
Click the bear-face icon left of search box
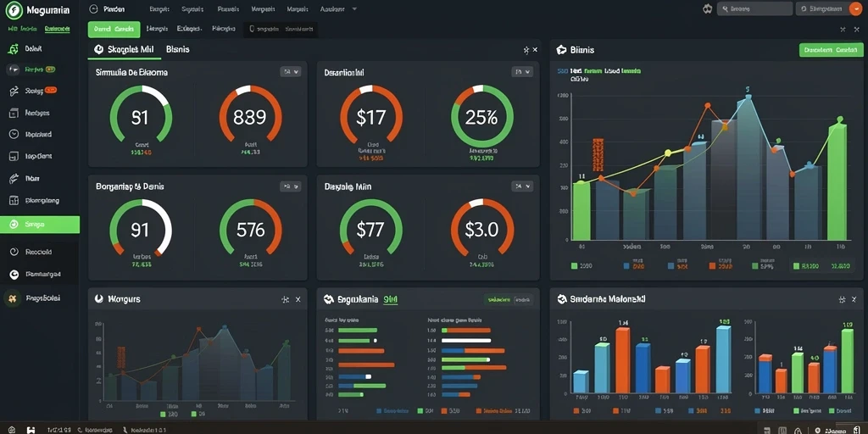tap(707, 8)
